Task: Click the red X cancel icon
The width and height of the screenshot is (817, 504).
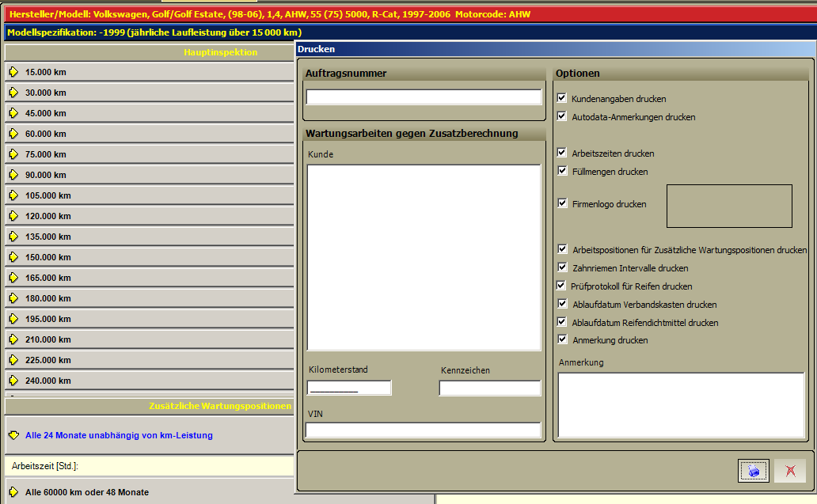Action: click(x=790, y=472)
